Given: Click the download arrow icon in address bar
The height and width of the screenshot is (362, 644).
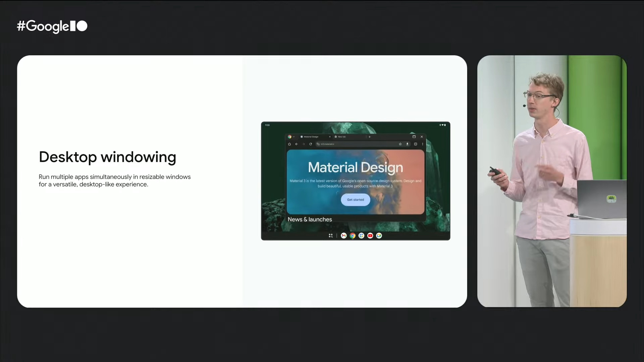Looking at the screenshot, I should pyautogui.click(x=408, y=144).
